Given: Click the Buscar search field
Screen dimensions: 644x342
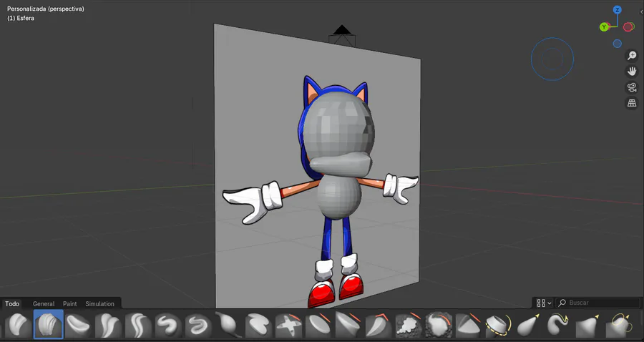Looking at the screenshot, I should [597, 303].
